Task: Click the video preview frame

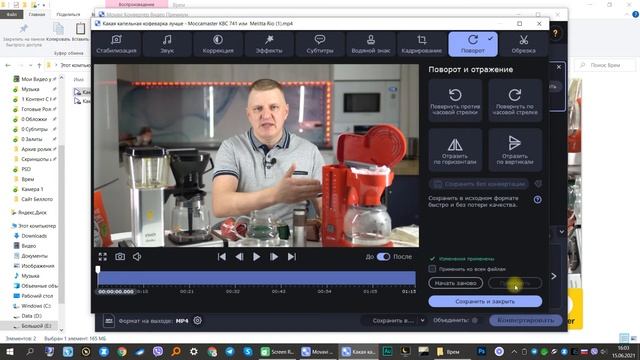Action: click(257, 156)
